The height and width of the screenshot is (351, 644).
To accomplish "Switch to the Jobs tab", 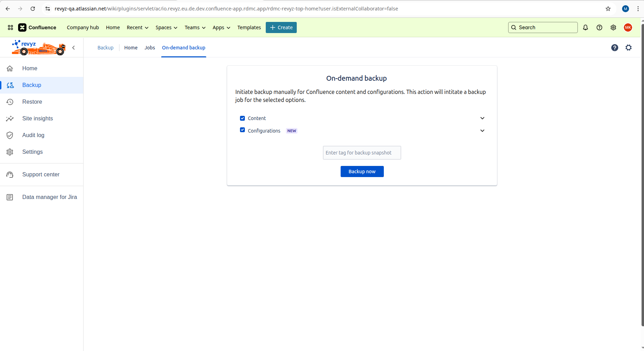I will coord(149,48).
